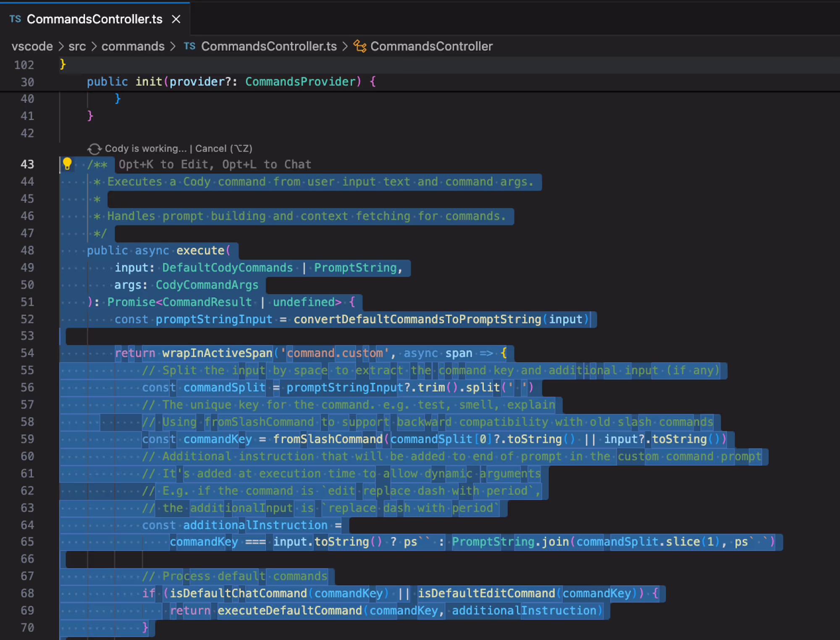Click line number 59 in gutter
This screenshot has width=840, height=640.
tap(27, 439)
